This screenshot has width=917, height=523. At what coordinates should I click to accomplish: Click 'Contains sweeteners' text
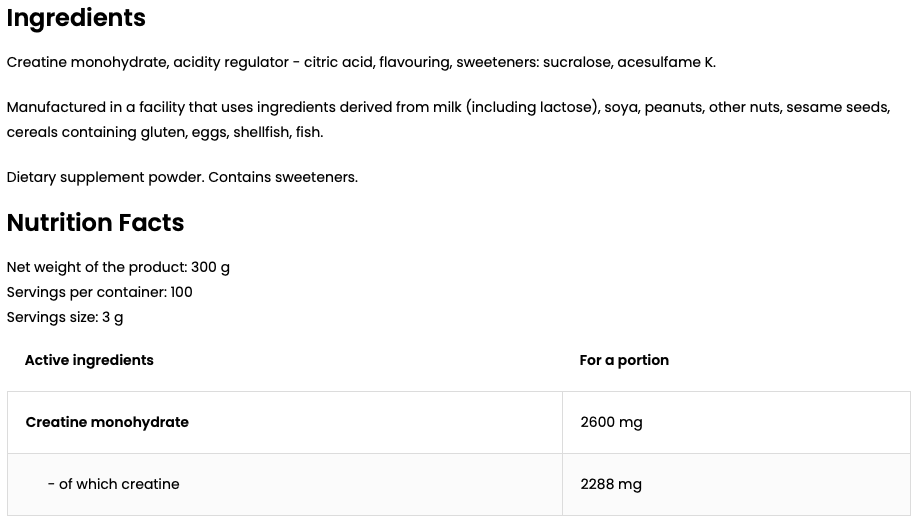coord(282,177)
